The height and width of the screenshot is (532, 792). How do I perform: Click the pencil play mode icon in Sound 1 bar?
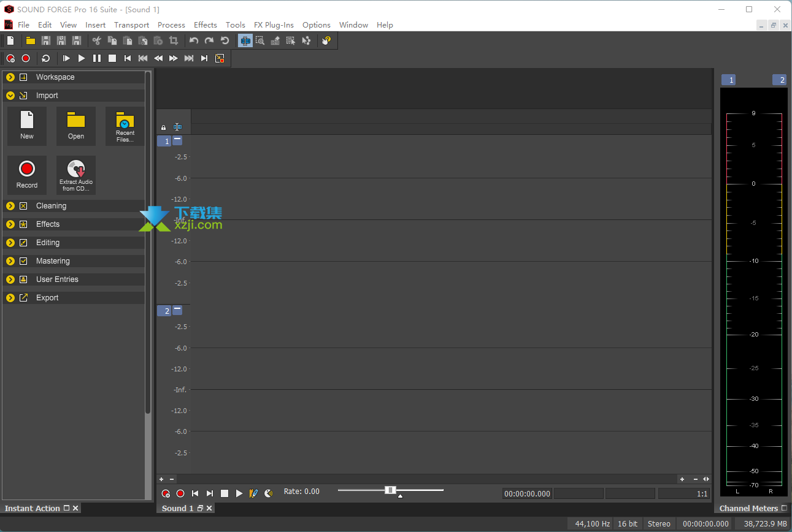click(253, 493)
